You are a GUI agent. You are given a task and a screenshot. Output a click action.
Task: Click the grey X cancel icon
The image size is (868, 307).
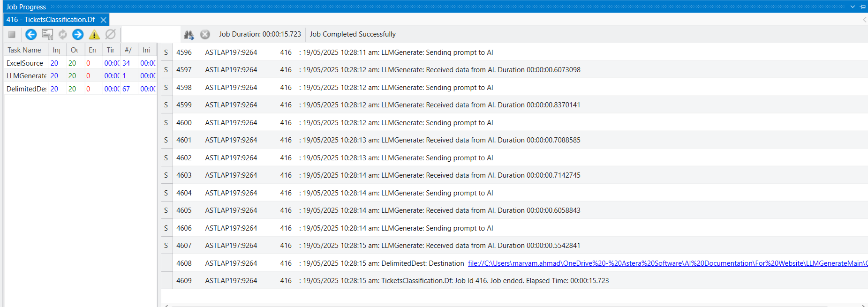(x=205, y=34)
